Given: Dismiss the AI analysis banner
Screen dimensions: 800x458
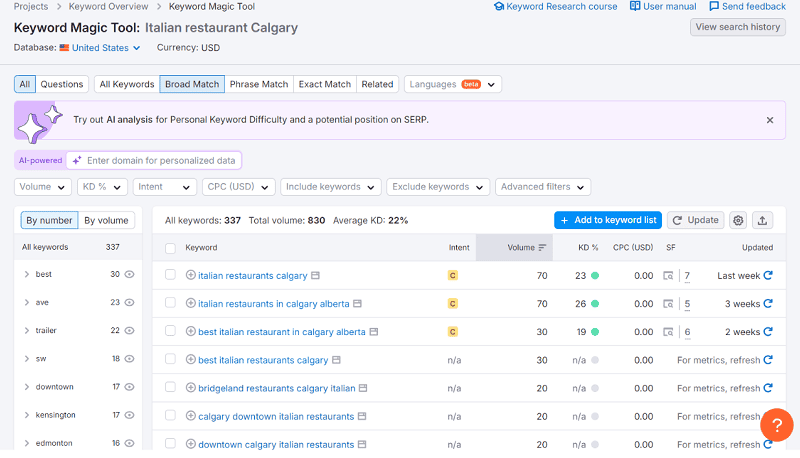Looking at the screenshot, I should [x=770, y=120].
